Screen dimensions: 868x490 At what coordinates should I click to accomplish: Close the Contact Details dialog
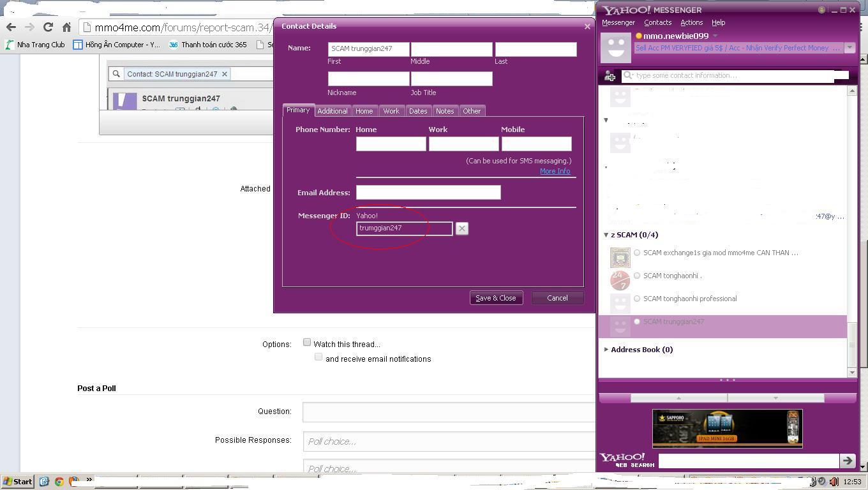click(x=587, y=26)
